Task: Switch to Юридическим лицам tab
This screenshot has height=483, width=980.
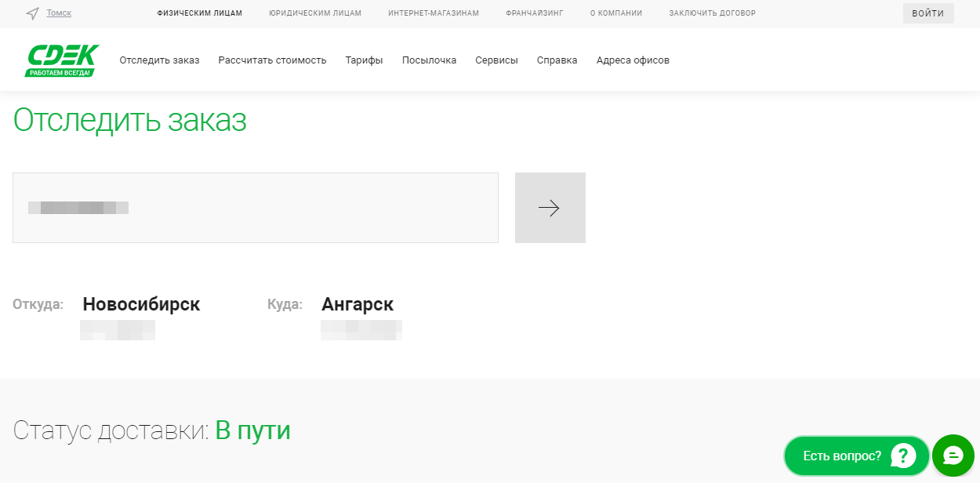Action: point(314,13)
